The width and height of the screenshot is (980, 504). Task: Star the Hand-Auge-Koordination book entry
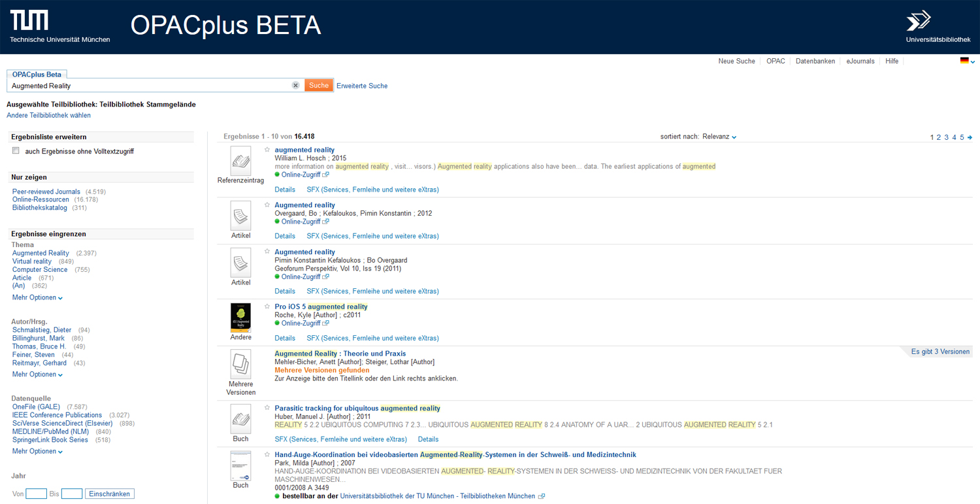tap(267, 454)
